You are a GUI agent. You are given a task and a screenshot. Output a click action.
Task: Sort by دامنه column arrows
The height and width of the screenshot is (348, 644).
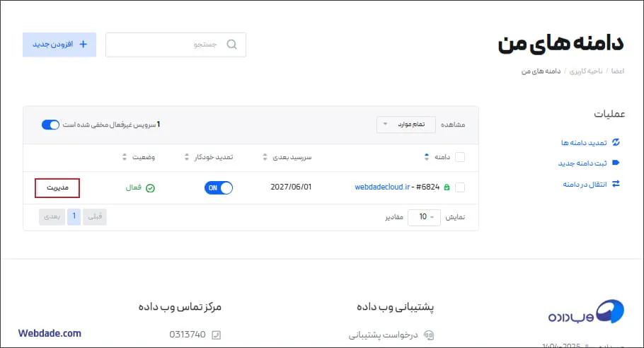426,157
